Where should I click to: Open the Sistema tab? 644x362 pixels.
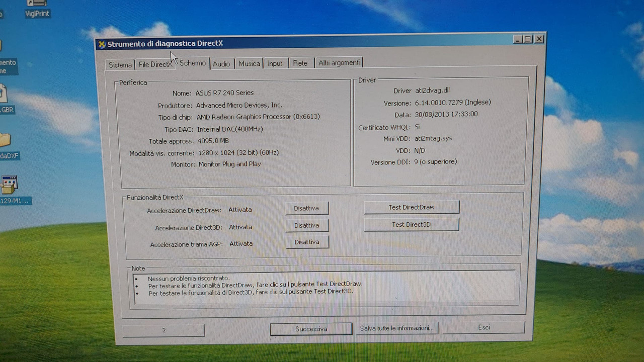120,65
